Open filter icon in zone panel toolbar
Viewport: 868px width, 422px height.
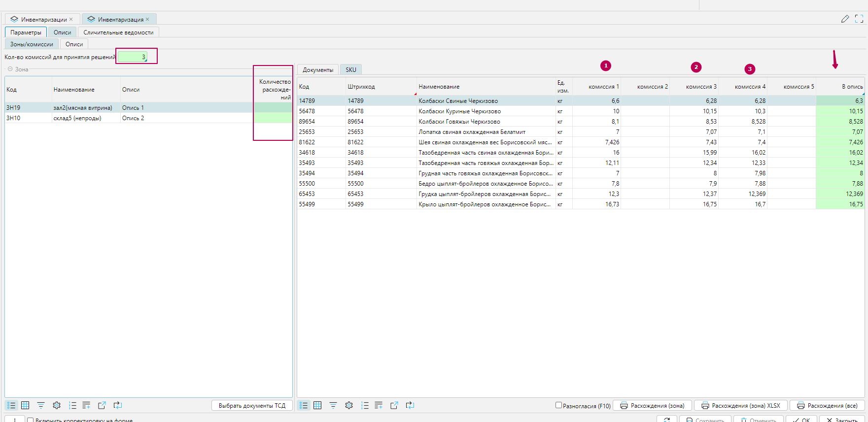41,405
